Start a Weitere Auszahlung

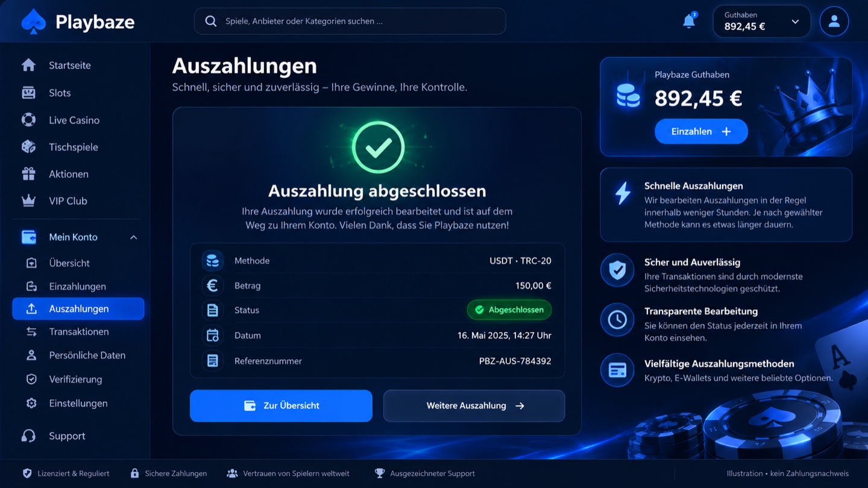474,405
